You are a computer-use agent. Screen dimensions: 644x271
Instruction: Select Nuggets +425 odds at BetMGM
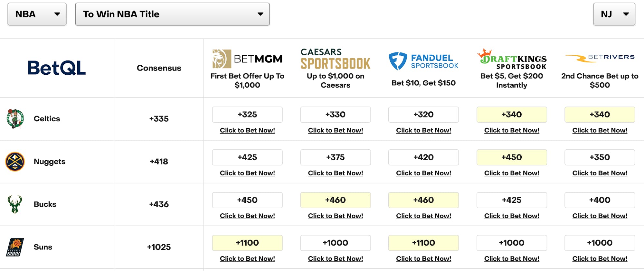pyautogui.click(x=247, y=157)
